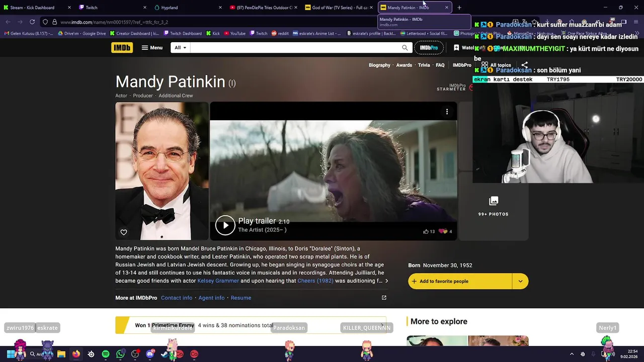Open File Explorer from taskbar

[61, 354]
